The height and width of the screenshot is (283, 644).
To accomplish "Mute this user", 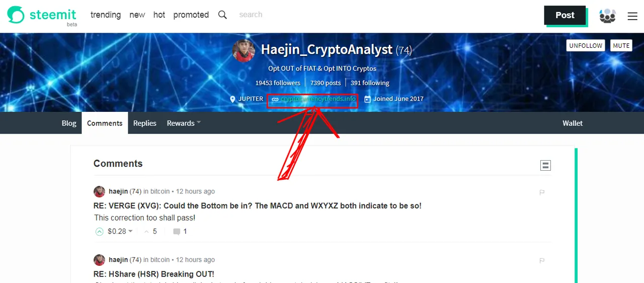I will tap(621, 45).
